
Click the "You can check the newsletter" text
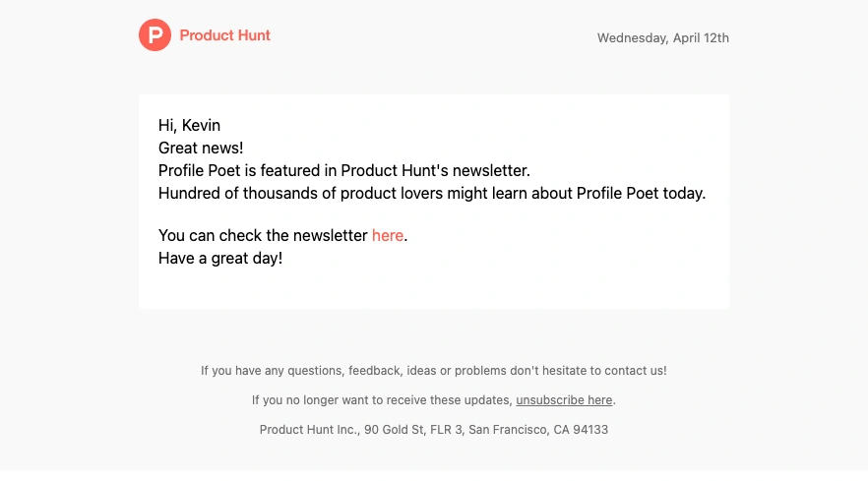tap(263, 235)
